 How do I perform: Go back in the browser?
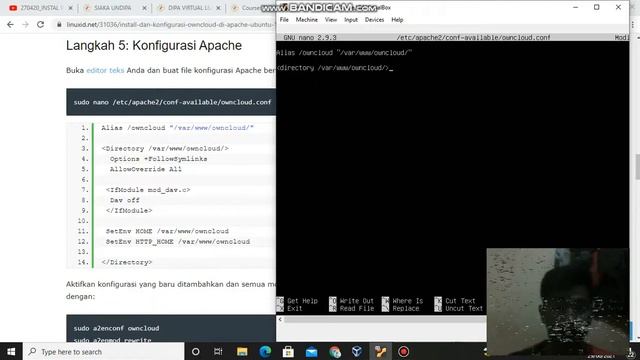click(10, 24)
